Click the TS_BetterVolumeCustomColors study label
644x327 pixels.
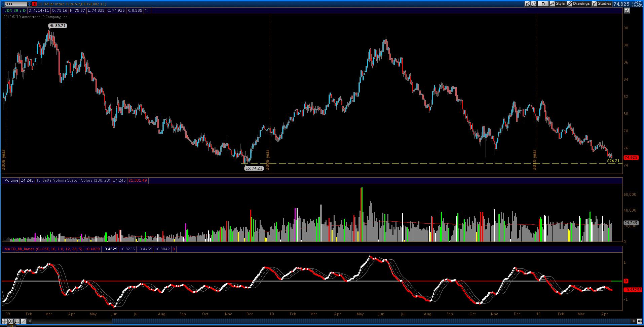click(73, 180)
